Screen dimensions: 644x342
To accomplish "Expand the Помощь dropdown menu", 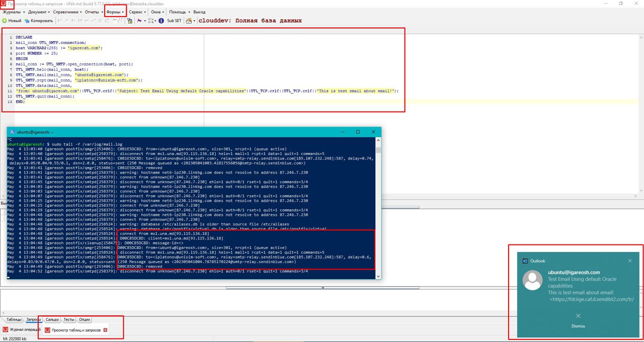I will pos(179,12).
